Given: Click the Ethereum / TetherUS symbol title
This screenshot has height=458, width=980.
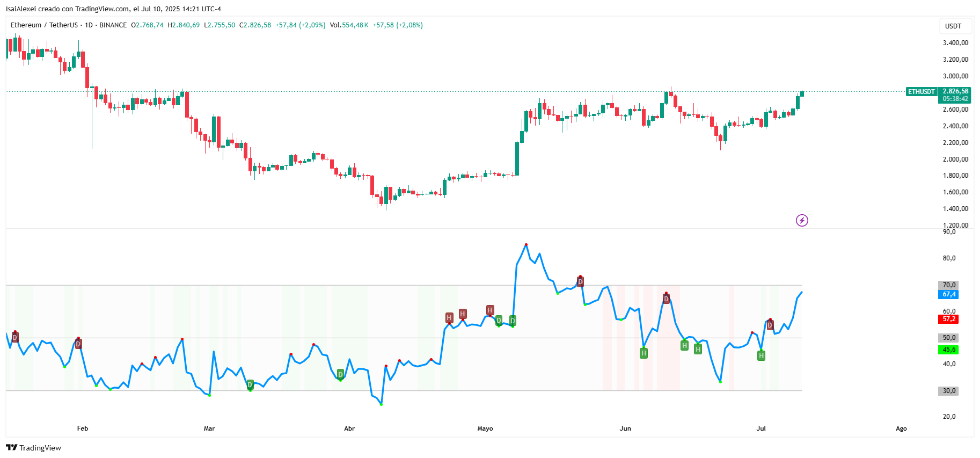Looking at the screenshot, I should click(44, 25).
